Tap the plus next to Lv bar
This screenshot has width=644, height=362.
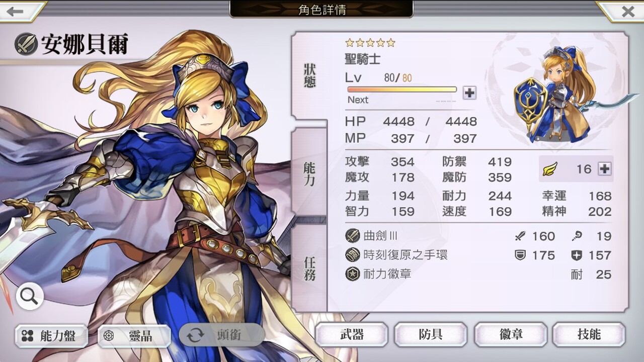(469, 93)
